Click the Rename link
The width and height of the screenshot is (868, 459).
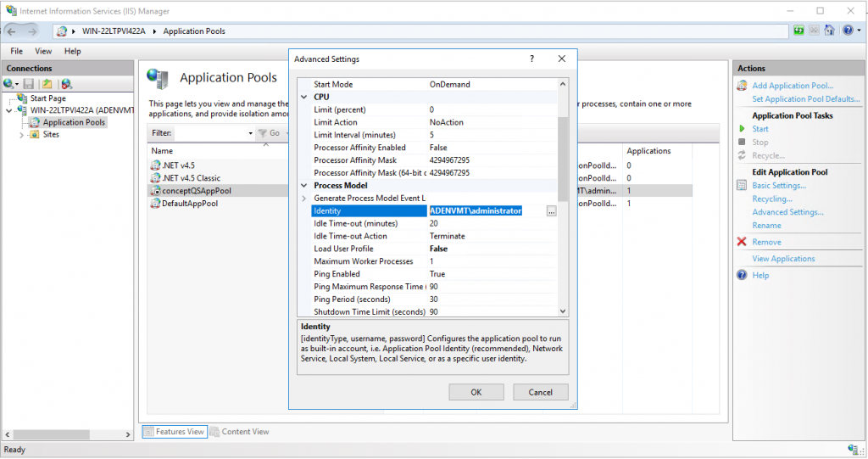point(766,225)
